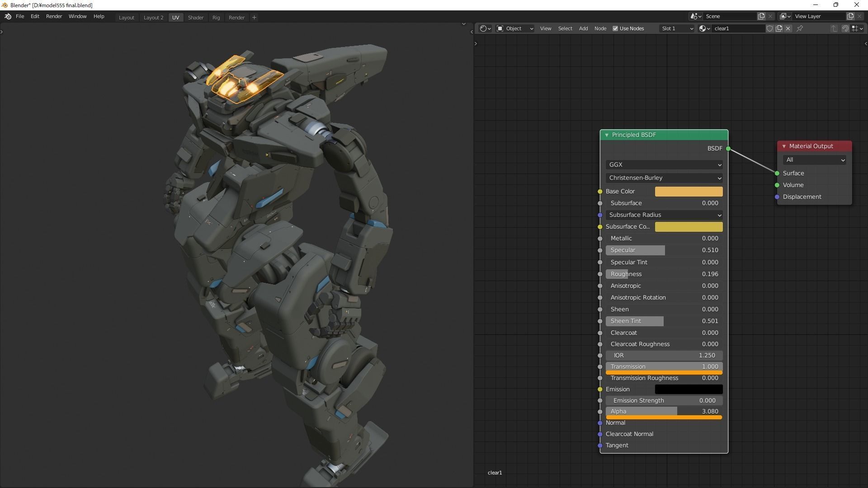Collapse the Material Output node
This screenshot has width=868, height=488.
tap(784, 146)
